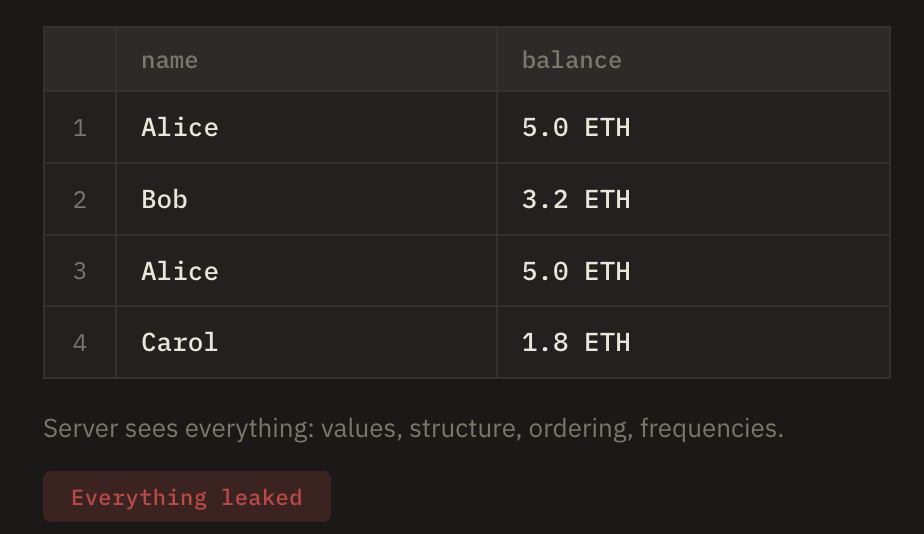Click the Bob name cell
The image size is (924, 534).
pos(165,199)
